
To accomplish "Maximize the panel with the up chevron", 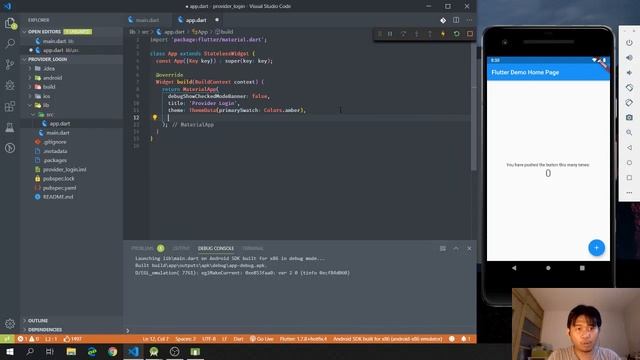I will click(456, 248).
